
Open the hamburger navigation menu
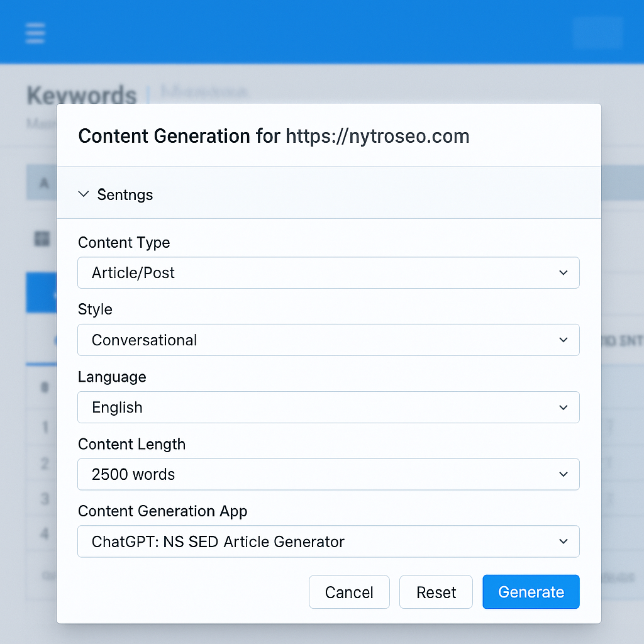coord(35,33)
